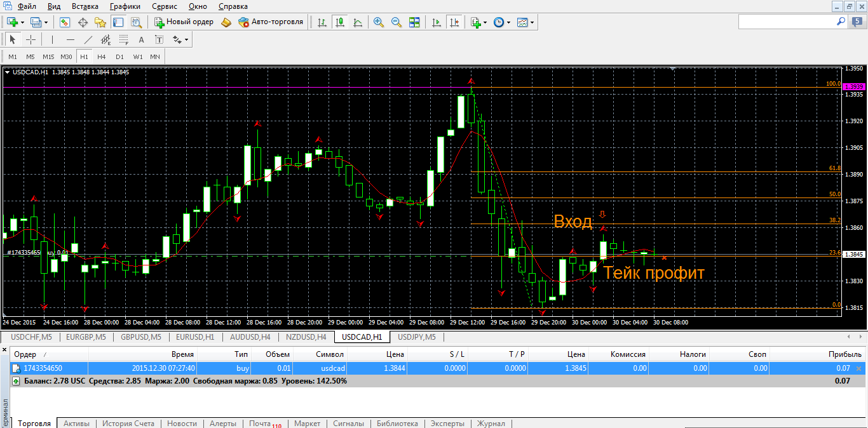The width and height of the screenshot is (868, 428).
Task: Toggle the Data Window crosshair-circle icon
Action: (83, 22)
